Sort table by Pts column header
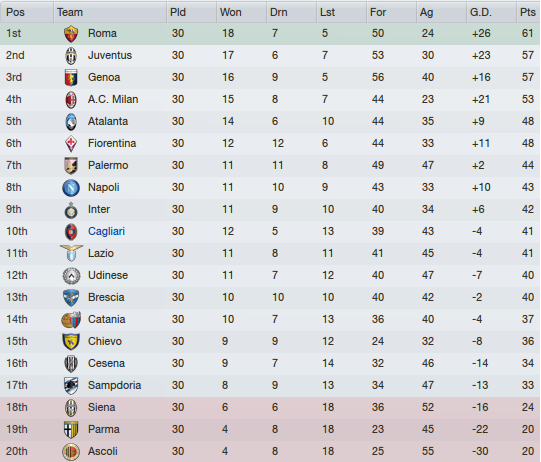The height and width of the screenshot is (462, 541). pos(528,12)
